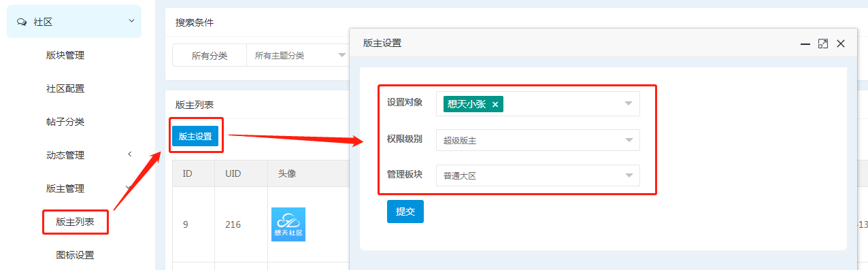Maximize the 版主设置 dialog
The width and height of the screenshot is (868, 270).
point(823,44)
